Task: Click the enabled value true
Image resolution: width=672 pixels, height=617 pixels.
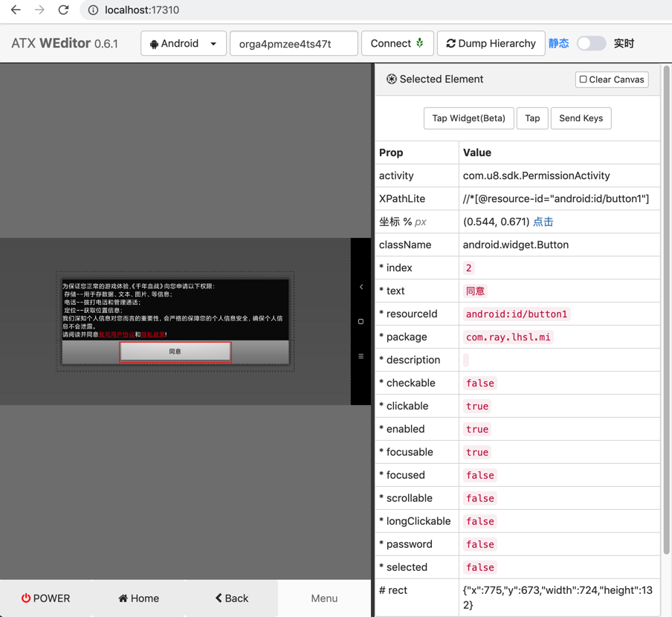Action: 477,430
